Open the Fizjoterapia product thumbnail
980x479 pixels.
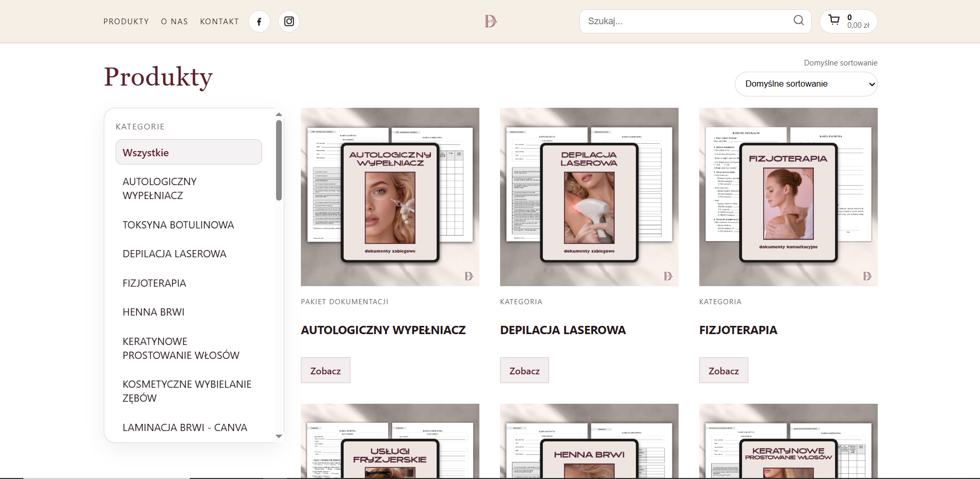tap(788, 197)
